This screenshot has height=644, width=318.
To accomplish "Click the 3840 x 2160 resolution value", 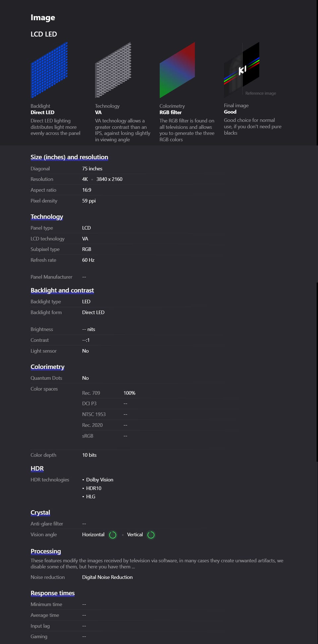I will tap(109, 179).
